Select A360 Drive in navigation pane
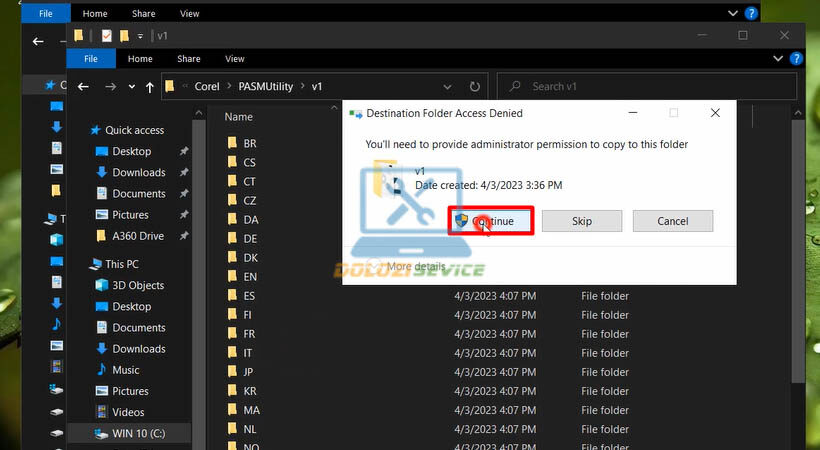The width and height of the screenshot is (820, 450). click(x=138, y=236)
